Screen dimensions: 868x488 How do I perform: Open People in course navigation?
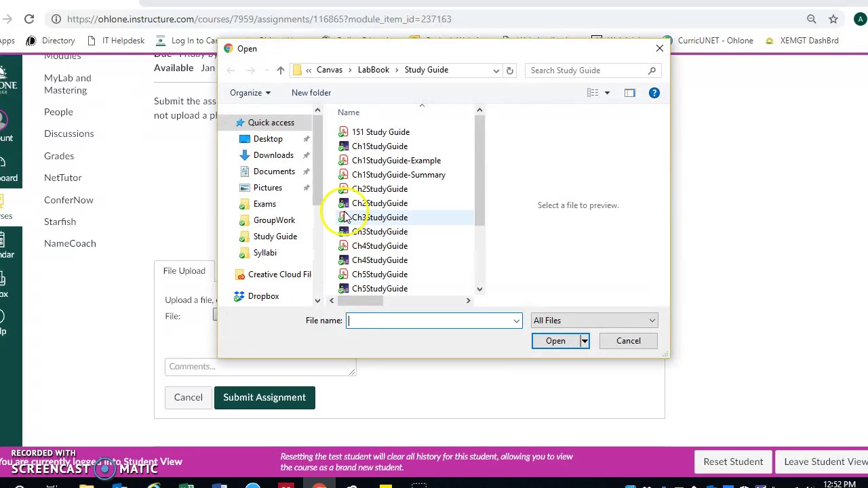58,112
